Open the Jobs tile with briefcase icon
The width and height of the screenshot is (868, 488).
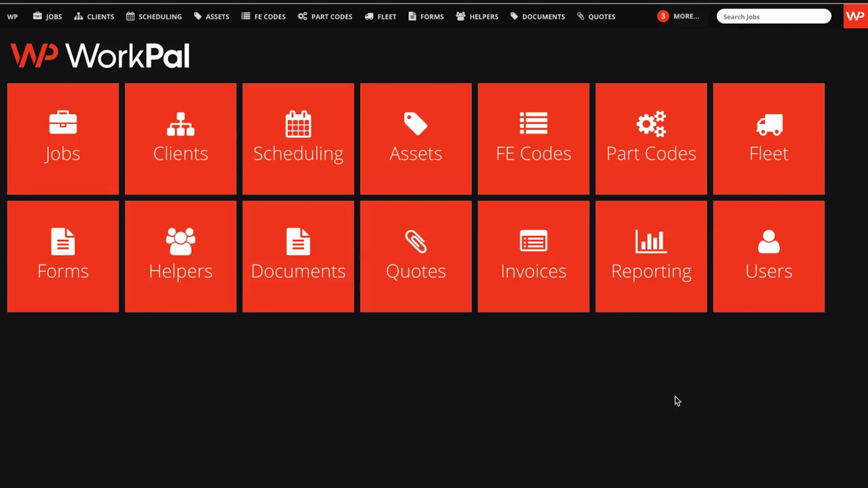click(63, 139)
